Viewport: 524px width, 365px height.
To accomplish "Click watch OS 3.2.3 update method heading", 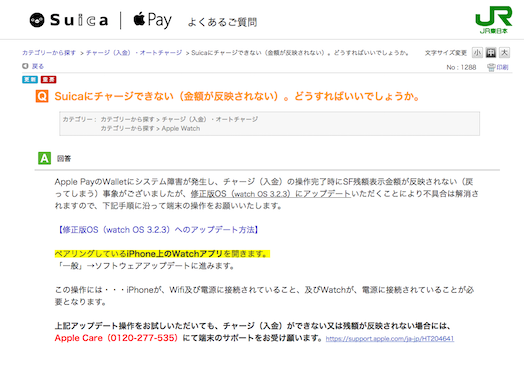I will [158, 230].
